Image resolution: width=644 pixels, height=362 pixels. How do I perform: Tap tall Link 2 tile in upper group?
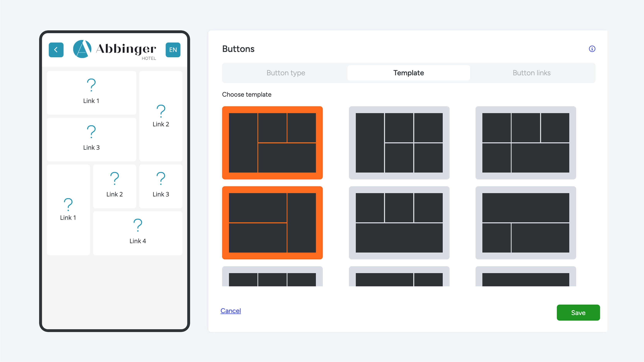click(x=161, y=116)
